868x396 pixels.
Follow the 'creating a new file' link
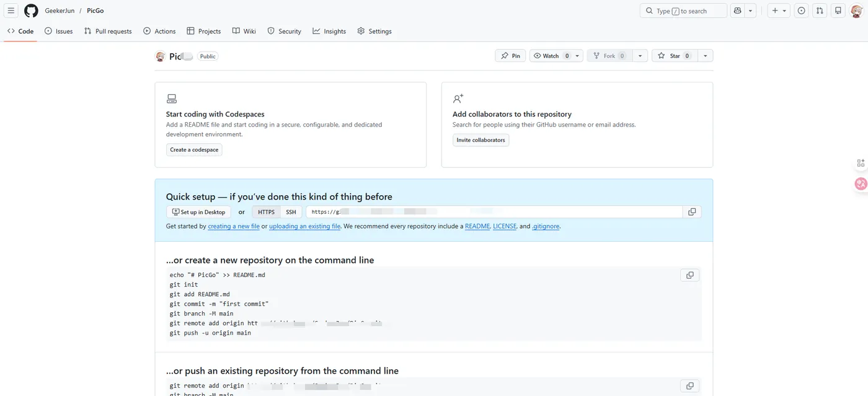[234, 226]
